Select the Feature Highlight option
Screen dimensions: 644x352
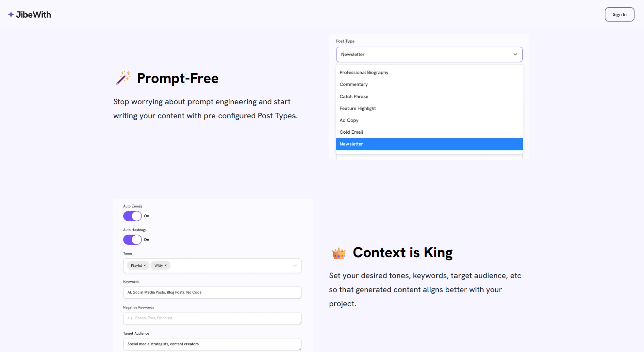click(358, 108)
